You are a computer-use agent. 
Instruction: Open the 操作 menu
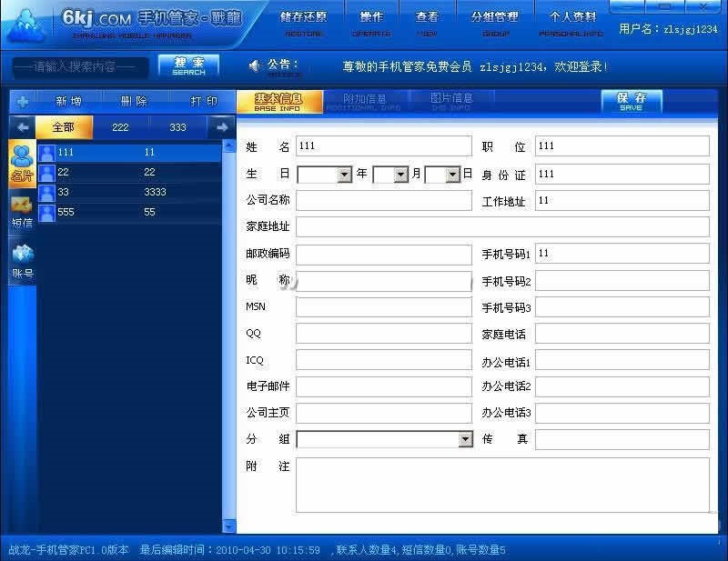371,24
